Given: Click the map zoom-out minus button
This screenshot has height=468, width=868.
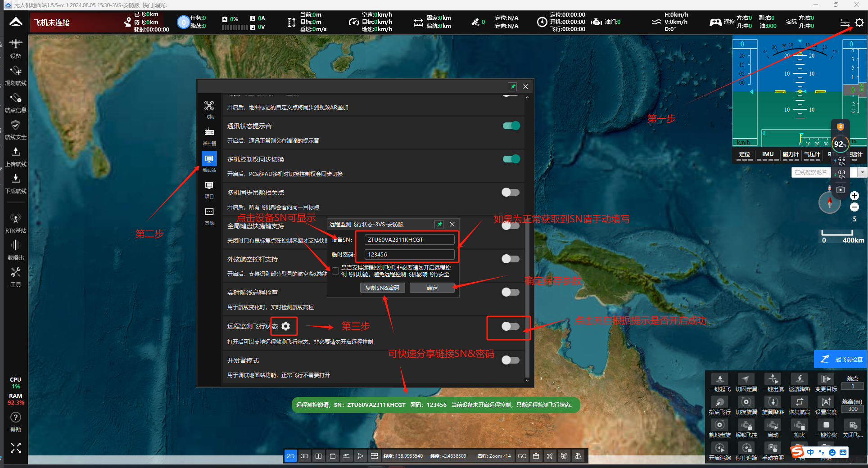Looking at the screenshot, I should click(x=854, y=207).
